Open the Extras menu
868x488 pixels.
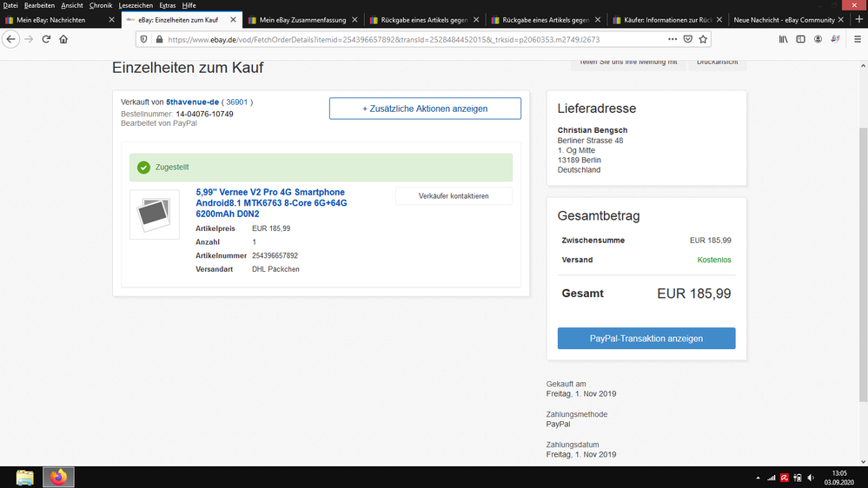[x=167, y=5]
